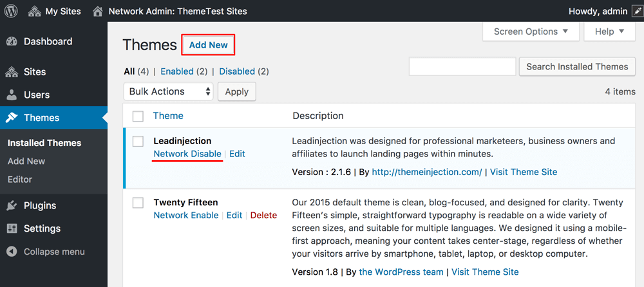Click the Collapse menu arrow icon
Screen dimensions: 644x287
click(x=12, y=252)
